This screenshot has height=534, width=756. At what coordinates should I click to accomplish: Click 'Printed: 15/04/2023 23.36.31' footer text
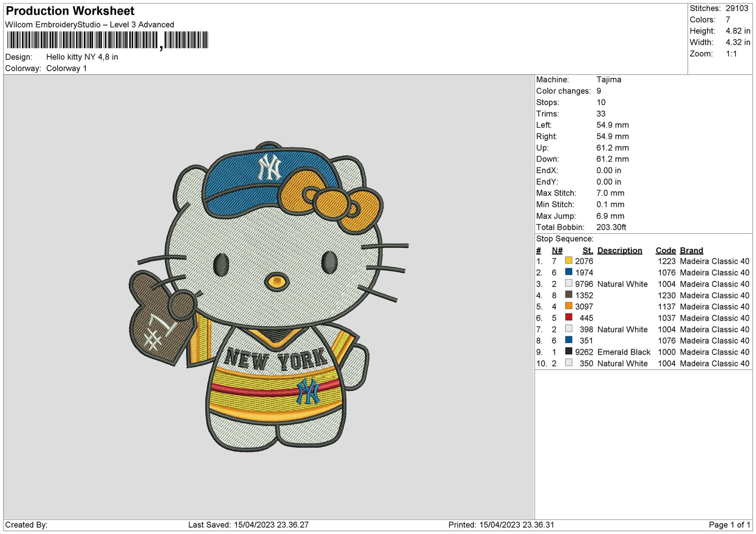(x=501, y=525)
